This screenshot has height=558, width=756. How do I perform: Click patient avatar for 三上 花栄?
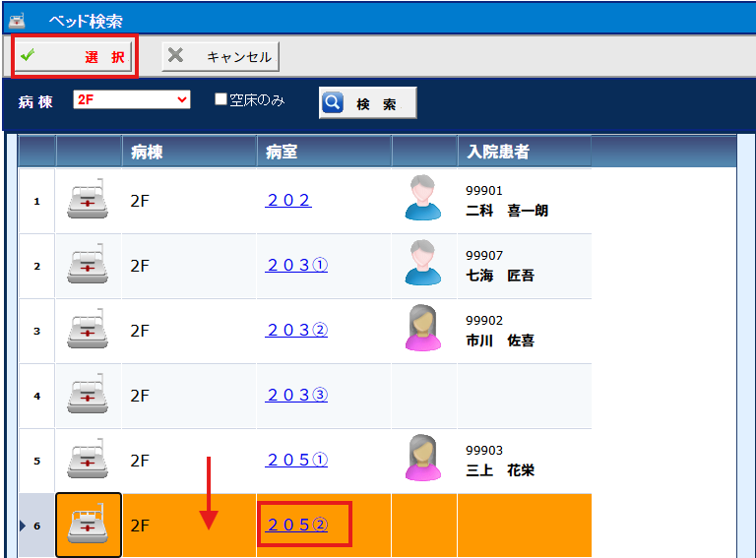(424, 459)
